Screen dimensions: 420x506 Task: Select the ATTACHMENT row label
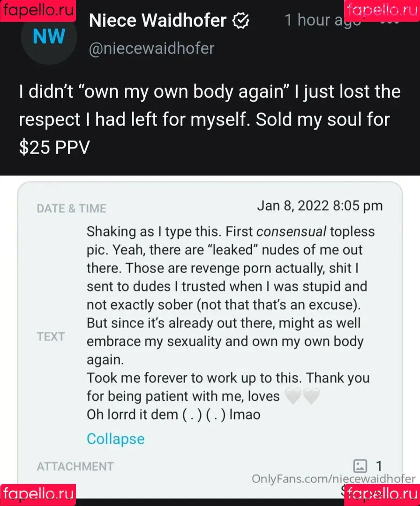click(x=75, y=466)
